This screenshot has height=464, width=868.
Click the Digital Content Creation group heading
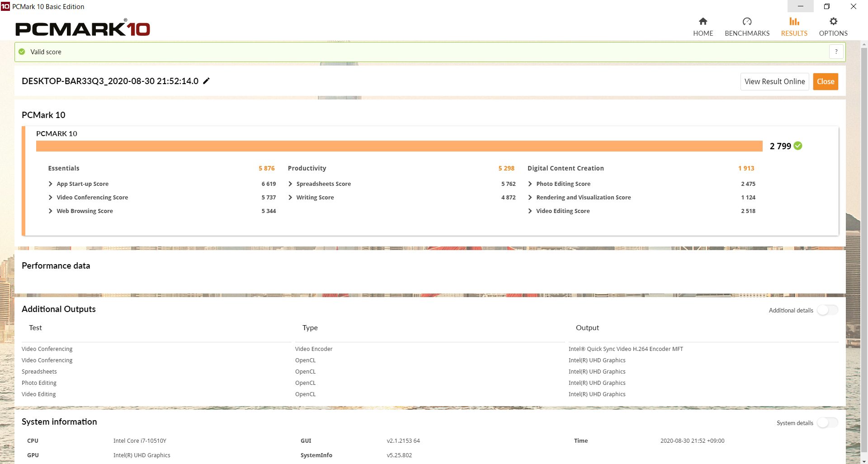point(566,168)
